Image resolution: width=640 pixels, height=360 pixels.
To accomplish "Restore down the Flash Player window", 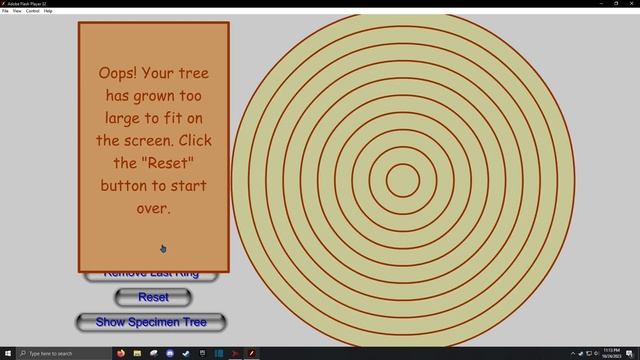I will pyautogui.click(x=616, y=3).
